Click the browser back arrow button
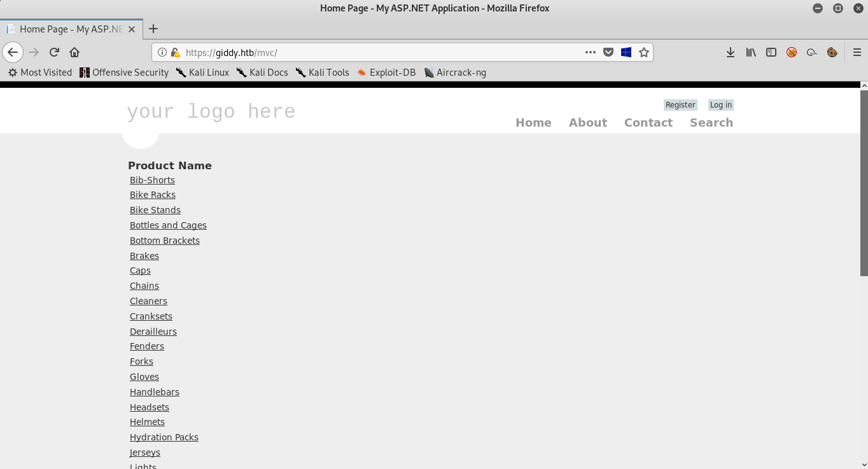Viewport: 868px width, 469px height. pos(13,52)
